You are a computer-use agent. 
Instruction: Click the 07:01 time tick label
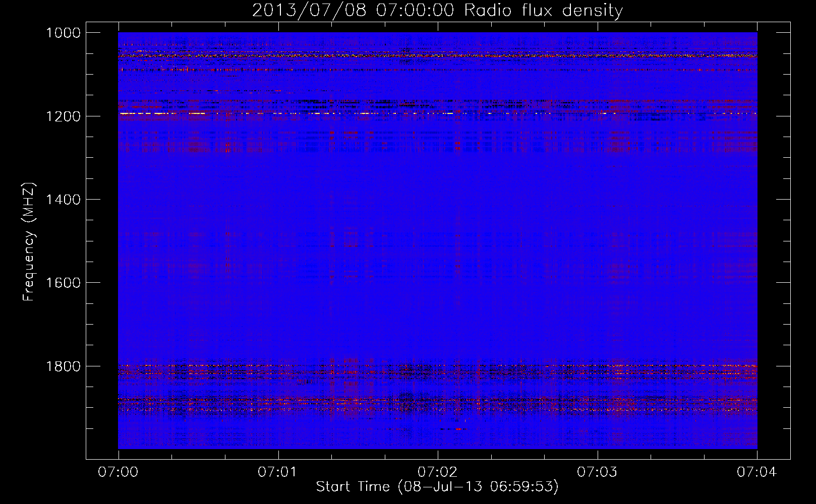[x=278, y=472]
